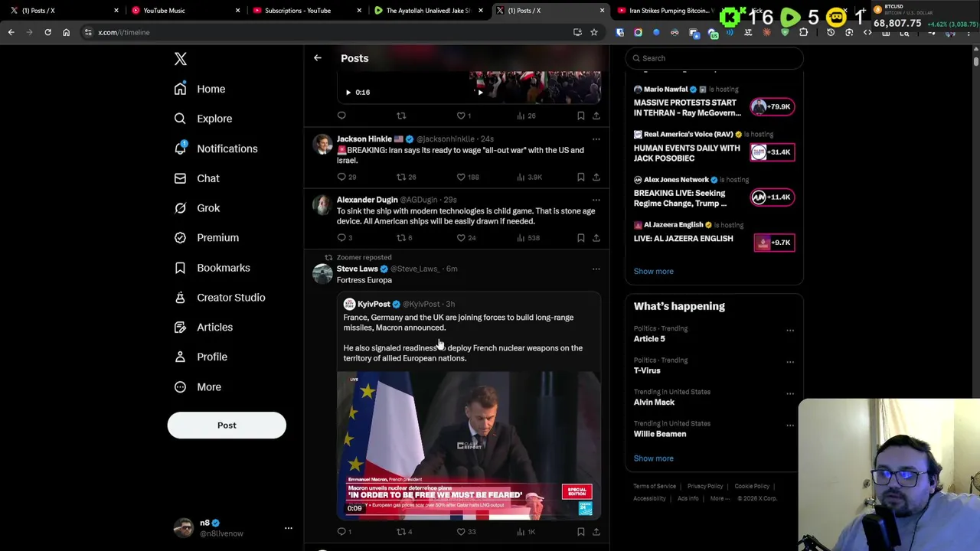Image resolution: width=980 pixels, height=551 pixels.
Task: Show more live broadcasts
Action: [653, 271]
